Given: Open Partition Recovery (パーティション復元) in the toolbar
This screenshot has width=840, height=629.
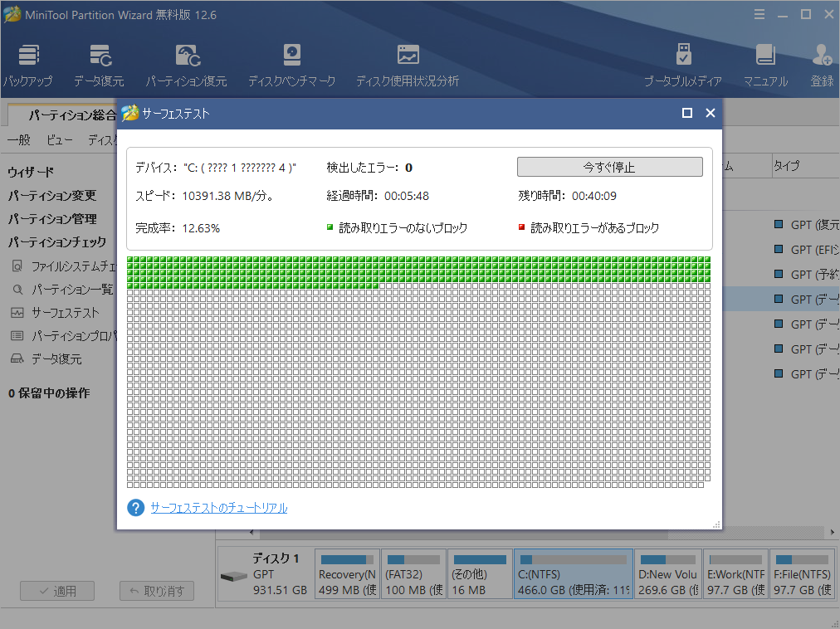Looking at the screenshot, I should [187, 66].
